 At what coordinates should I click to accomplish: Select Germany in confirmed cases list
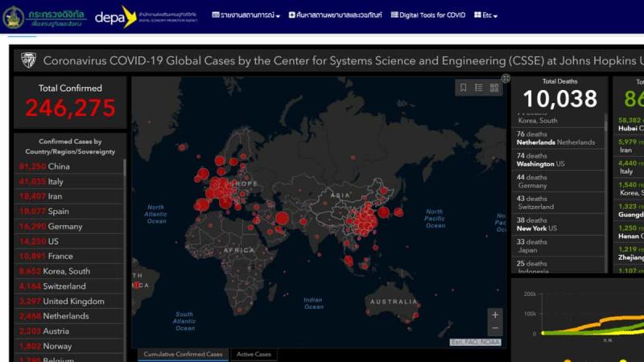point(69,226)
